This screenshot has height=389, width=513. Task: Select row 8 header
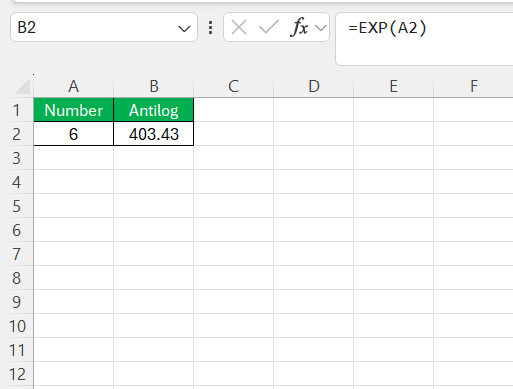pos(17,278)
